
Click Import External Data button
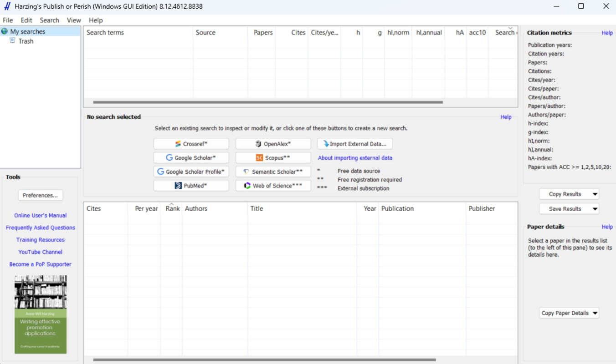pyautogui.click(x=355, y=144)
